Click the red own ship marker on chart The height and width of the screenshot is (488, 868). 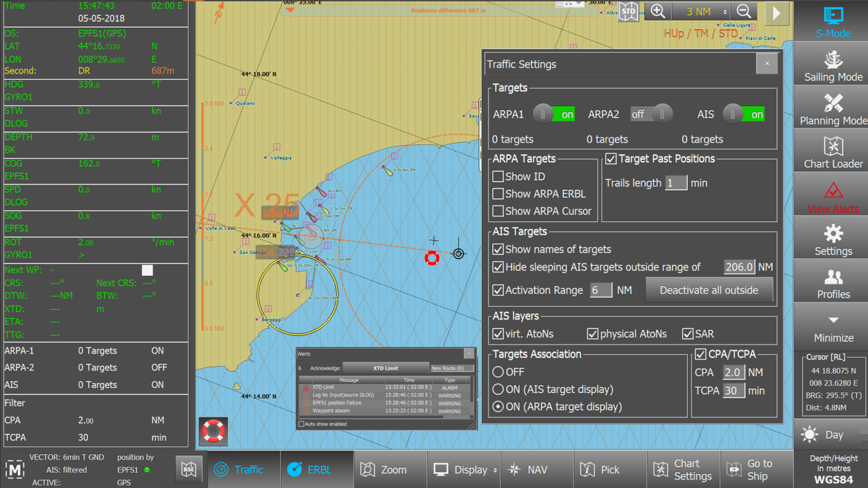click(432, 258)
